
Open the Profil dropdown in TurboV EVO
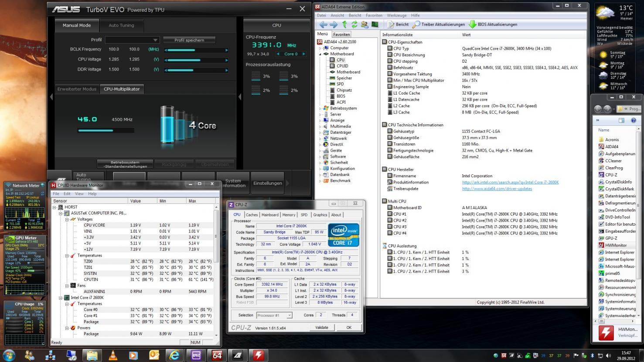coord(132,40)
